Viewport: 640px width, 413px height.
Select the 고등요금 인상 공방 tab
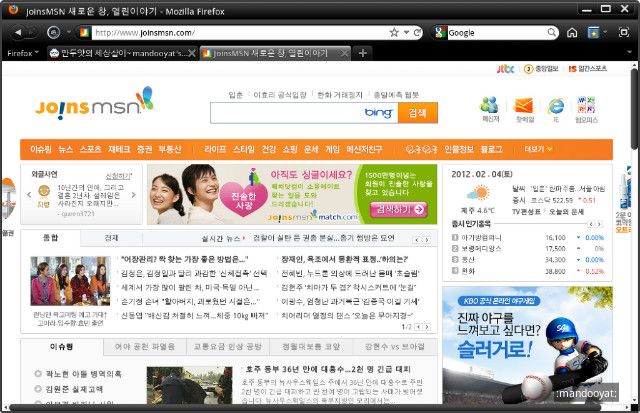click(227, 347)
